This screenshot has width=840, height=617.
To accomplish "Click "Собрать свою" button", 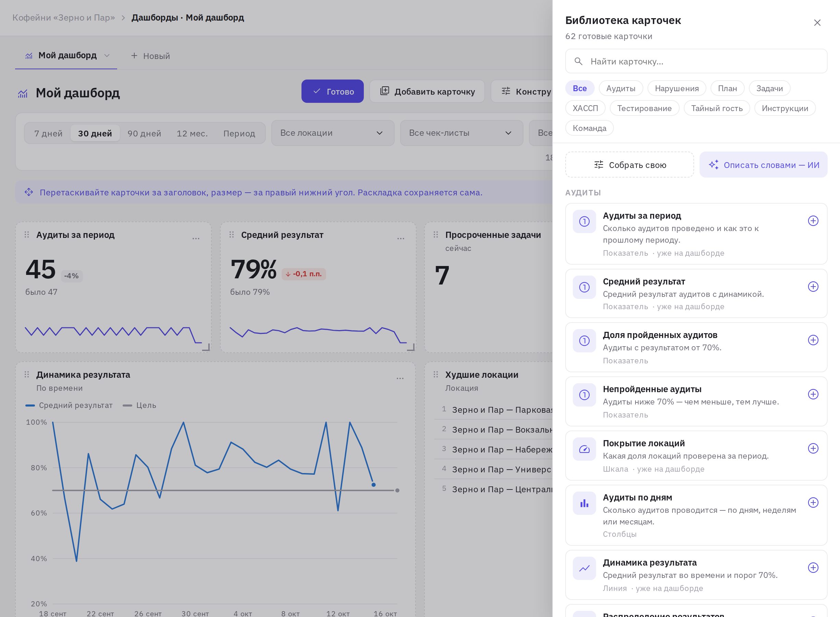I will coord(630,165).
